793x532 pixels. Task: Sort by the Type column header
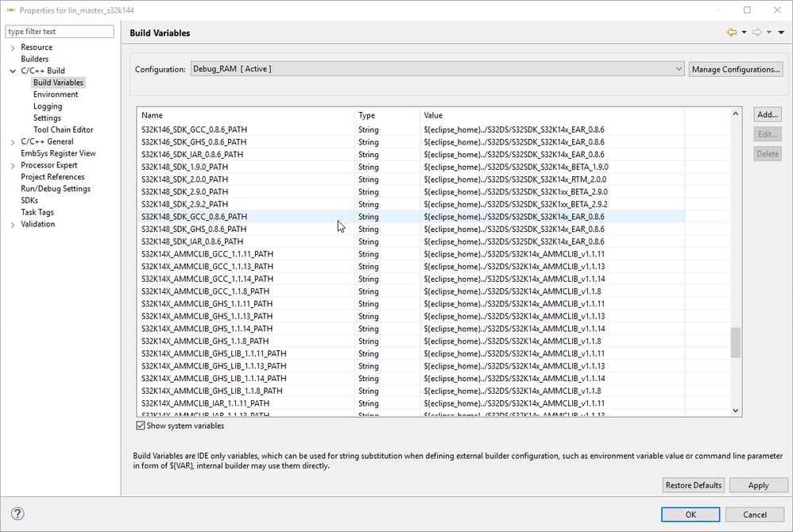coord(387,115)
